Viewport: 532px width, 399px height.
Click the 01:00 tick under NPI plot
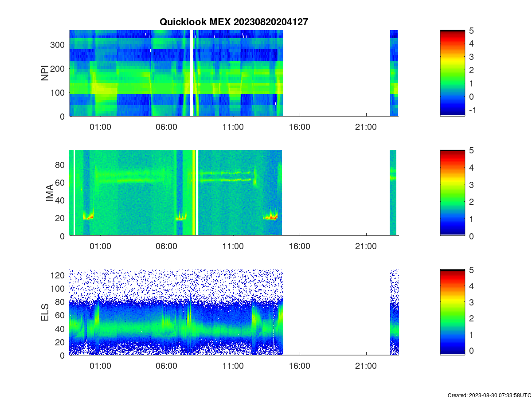tap(100, 127)
